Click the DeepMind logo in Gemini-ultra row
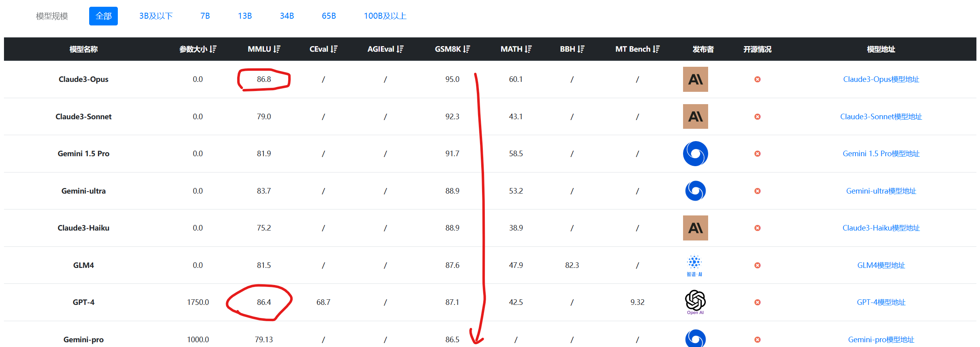The height and width of the screenshot is (347, 980). (x=695, y=191)
